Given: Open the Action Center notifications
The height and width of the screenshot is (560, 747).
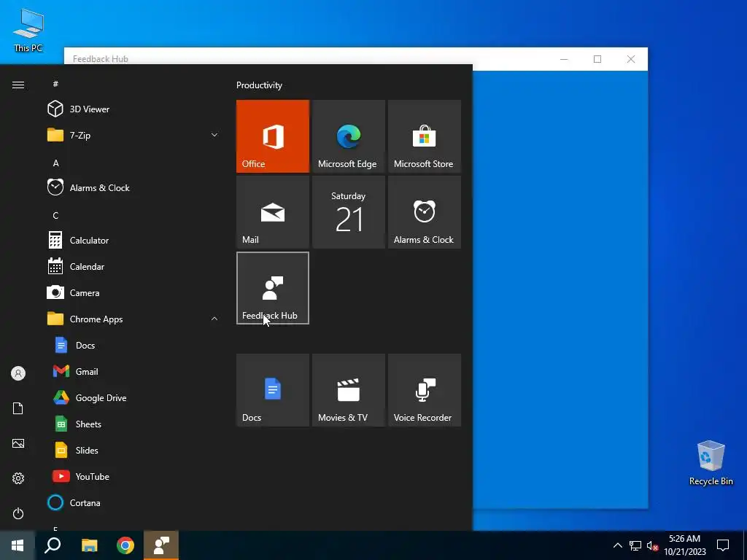Looking at the screenshot, I should coord(723,545).
